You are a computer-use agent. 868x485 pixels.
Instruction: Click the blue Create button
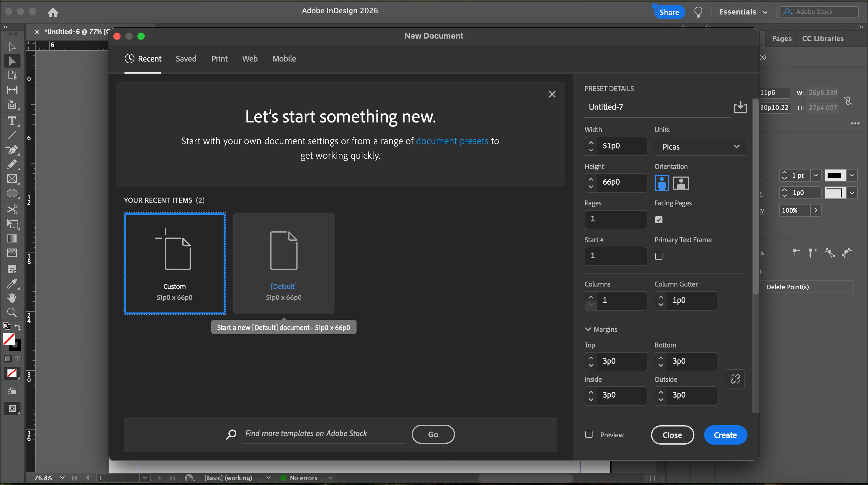(725, 435)
